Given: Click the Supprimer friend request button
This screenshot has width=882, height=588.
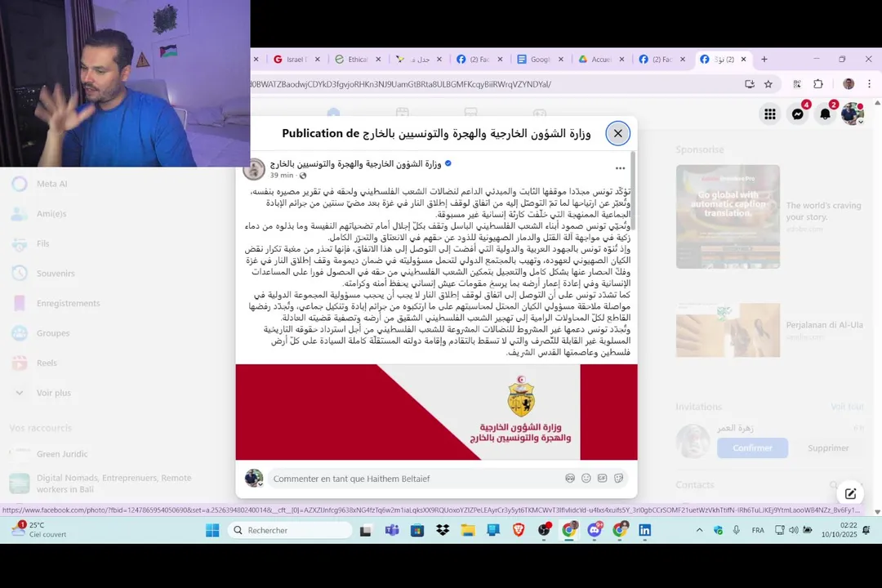Looking at the screenshot, I should [x=828, y=448].
